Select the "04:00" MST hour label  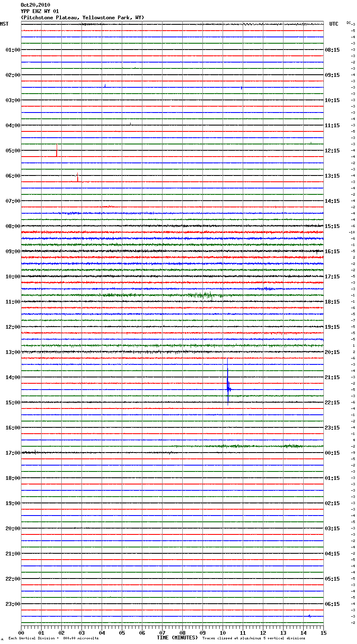tap(13, 126)
